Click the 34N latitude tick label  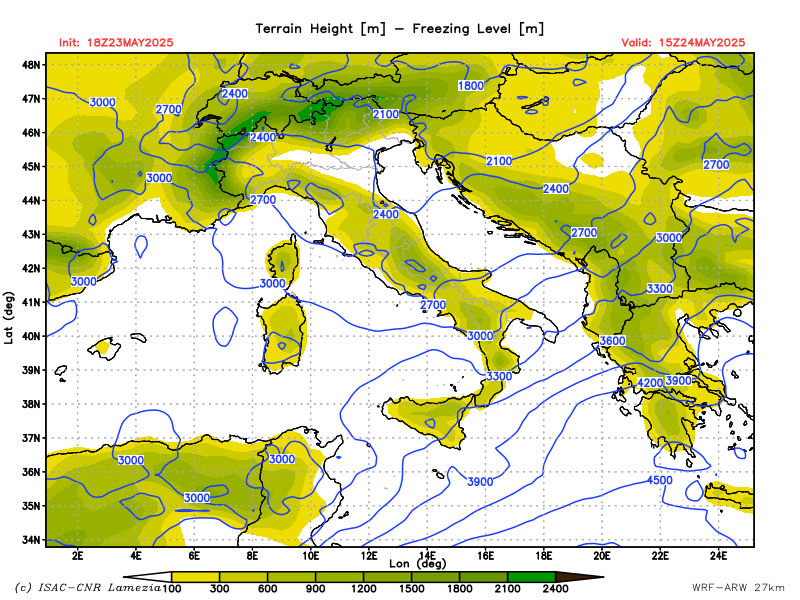click(31, 540)
